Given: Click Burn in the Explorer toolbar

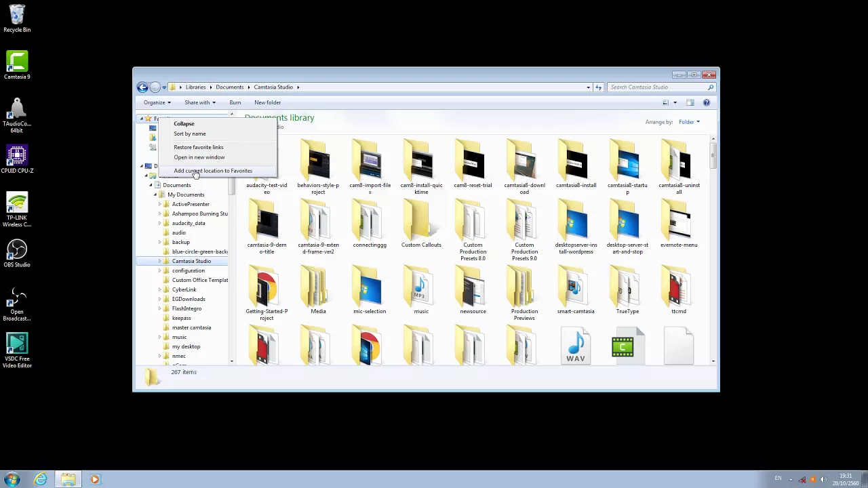Looking at the screenshot, I should coord(235,102).
